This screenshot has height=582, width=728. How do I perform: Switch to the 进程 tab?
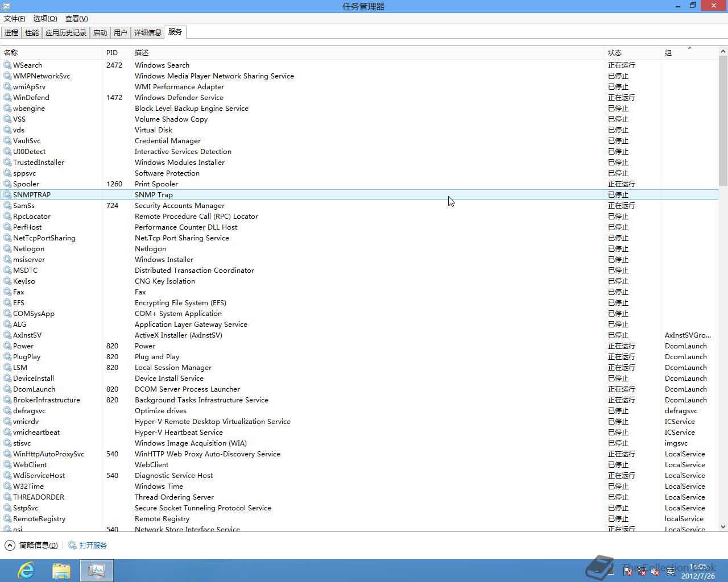click(11, 32)
